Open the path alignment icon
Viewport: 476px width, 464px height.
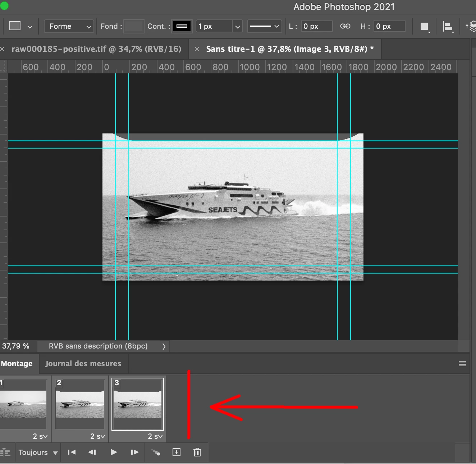[x=448, y=27]
